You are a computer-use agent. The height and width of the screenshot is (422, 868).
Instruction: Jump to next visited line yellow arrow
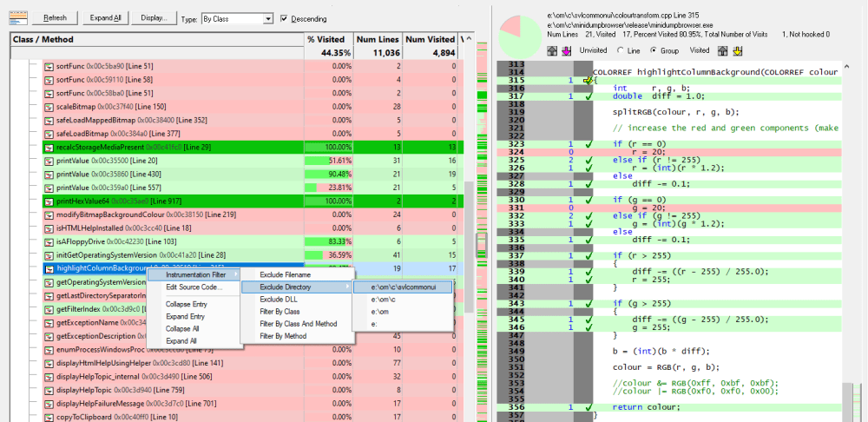(x=737, y=51)
